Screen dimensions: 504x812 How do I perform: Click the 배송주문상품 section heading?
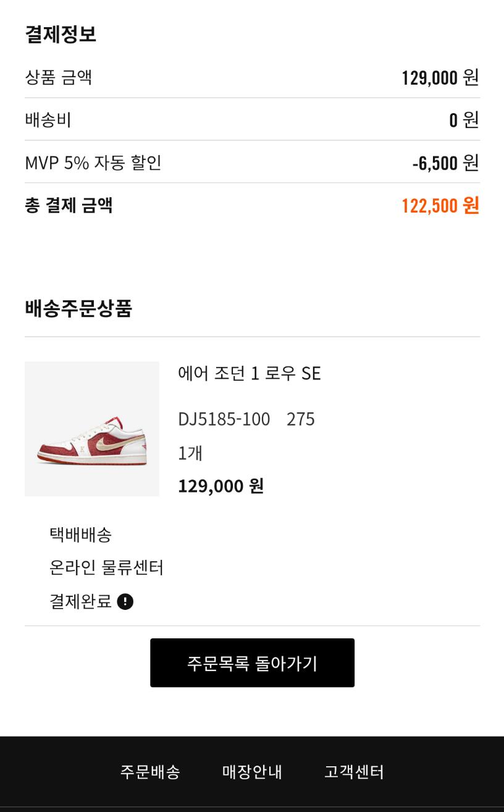coord(78,308)
